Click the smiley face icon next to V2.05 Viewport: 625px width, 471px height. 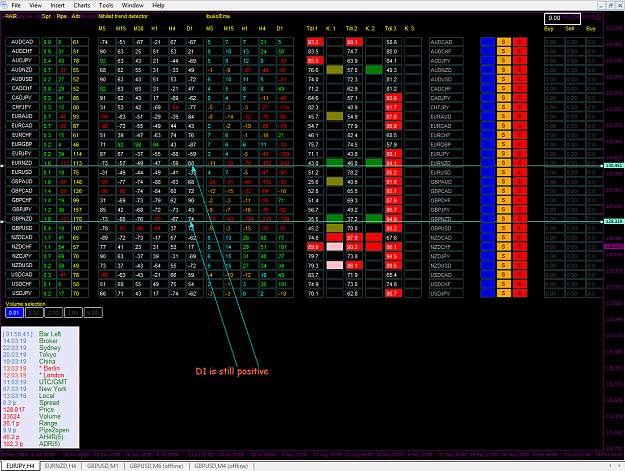(598, 17)
